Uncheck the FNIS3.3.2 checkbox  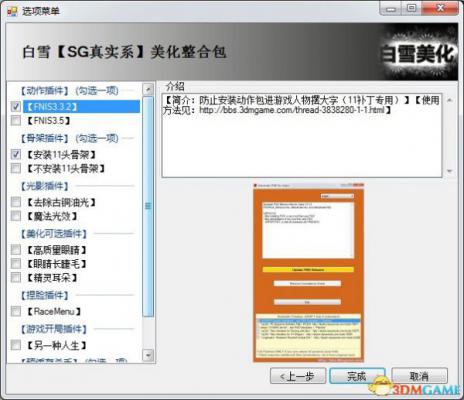coord(16,107)
